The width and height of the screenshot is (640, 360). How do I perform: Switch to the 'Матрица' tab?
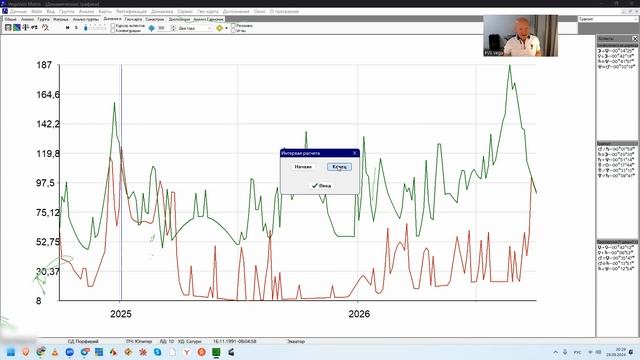[x=61, y=19]
